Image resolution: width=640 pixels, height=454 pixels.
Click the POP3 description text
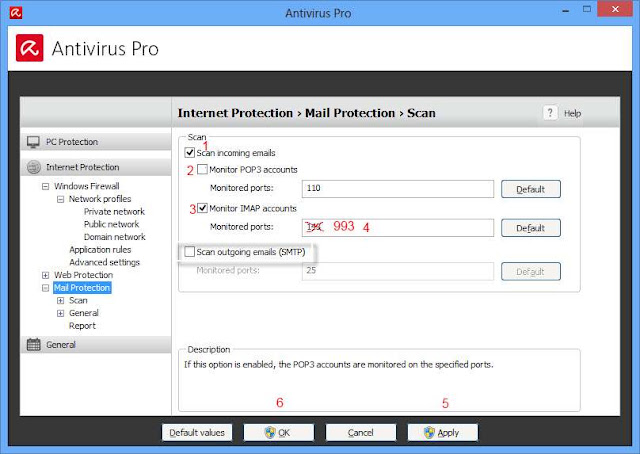(338, 365)
